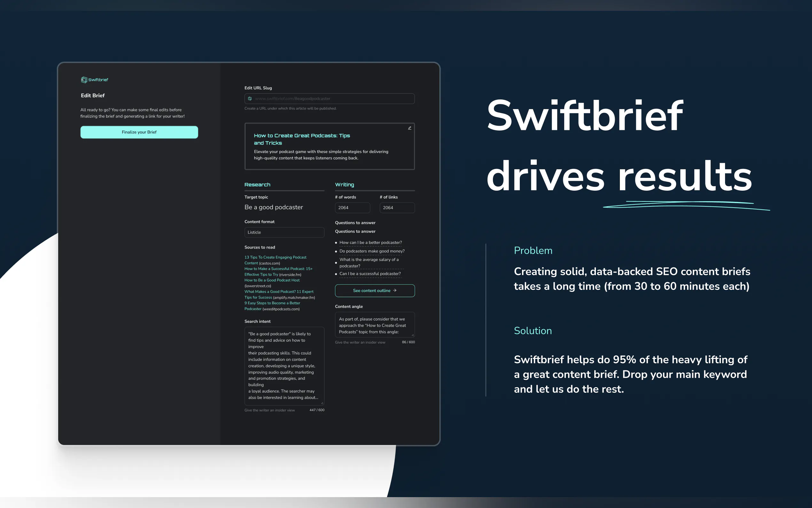
Task: Switch to the Research section heading
Action: [x=257, y=185]
